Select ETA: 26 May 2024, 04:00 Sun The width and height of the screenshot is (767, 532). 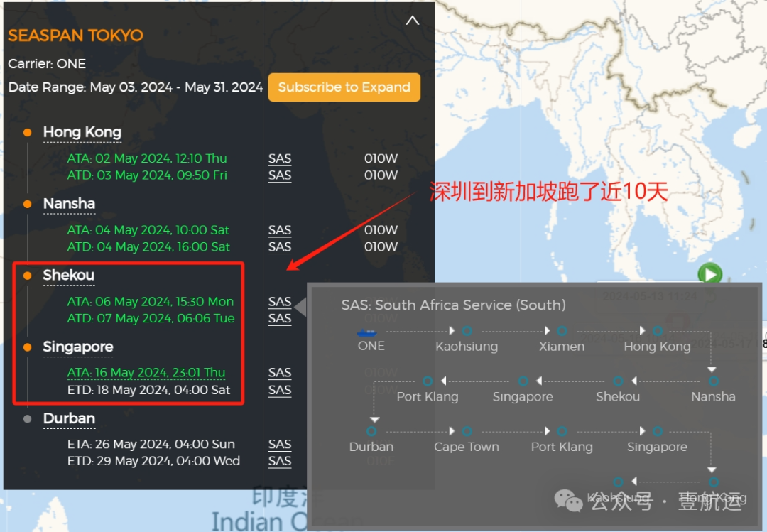coord(151,445)
